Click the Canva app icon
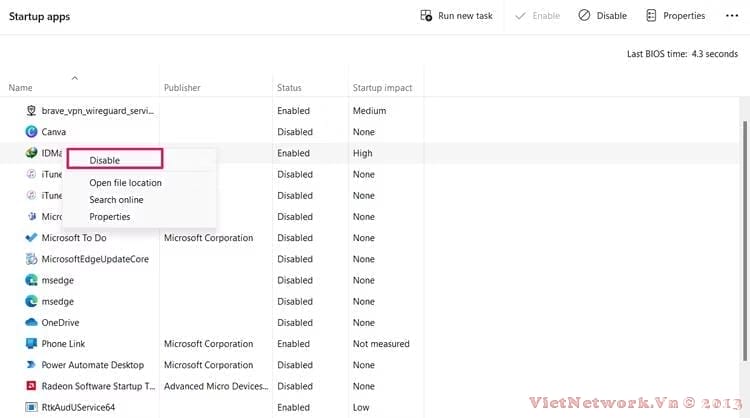The width and height of the screenshot is (750, 418). (x=31, y=132)
